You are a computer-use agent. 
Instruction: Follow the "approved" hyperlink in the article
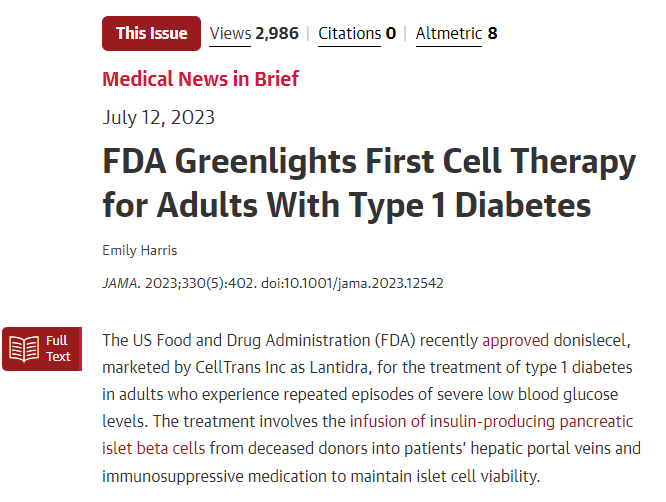515,340
